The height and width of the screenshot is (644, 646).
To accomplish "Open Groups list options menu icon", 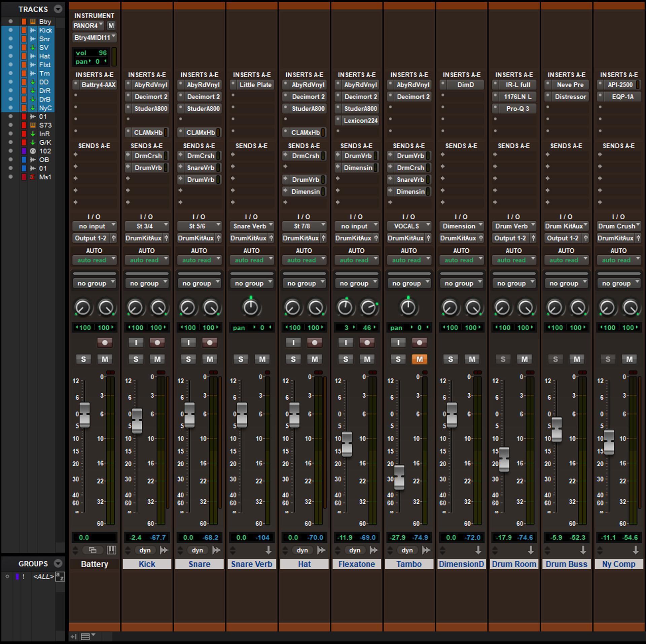I will coord(58,564).
